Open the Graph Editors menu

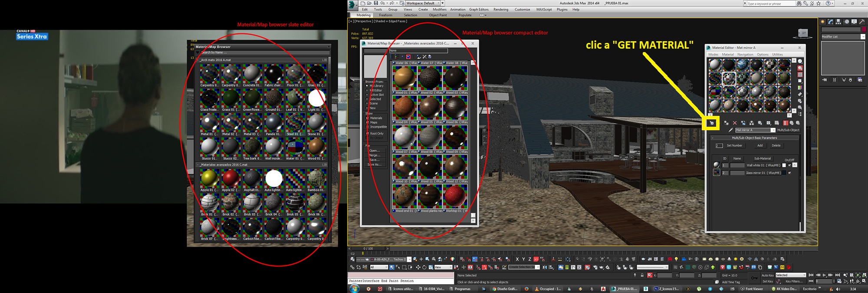click(x=479, y=9)
